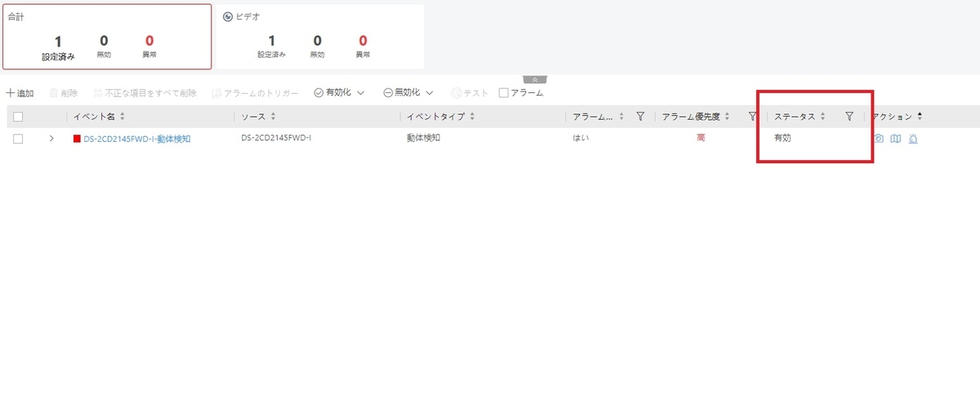Sort by アクション column
The width and height of the screenshot is (980, 395).
pyautogui.click(x=920, y=117)
